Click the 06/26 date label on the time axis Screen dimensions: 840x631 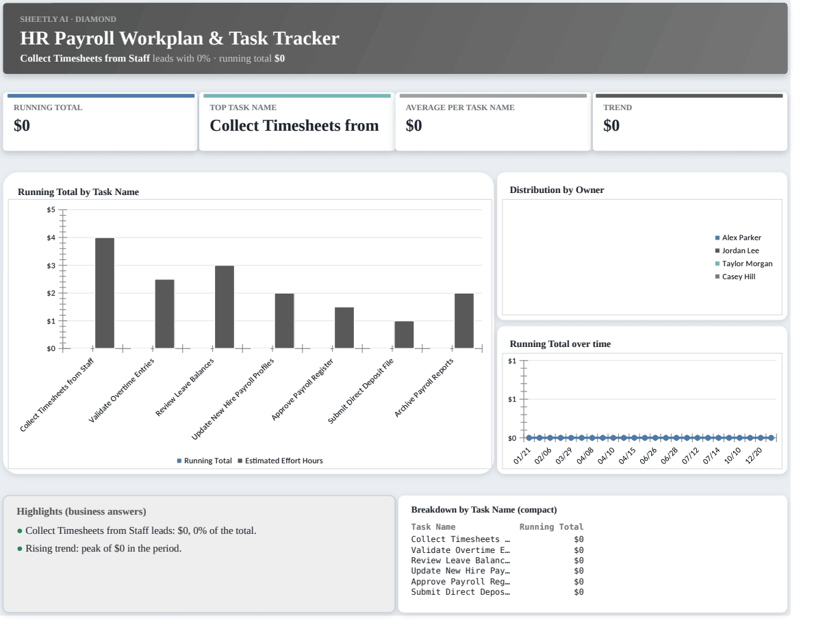point(649,456)
